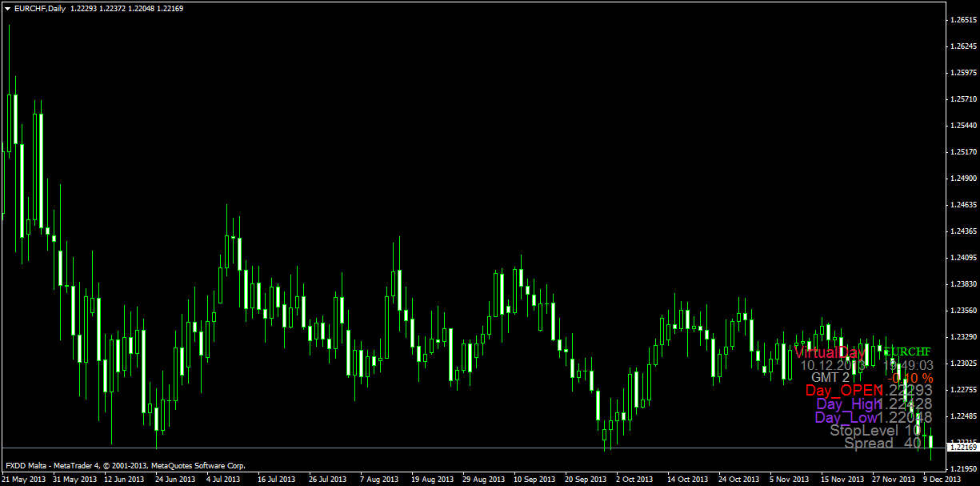Viewport: 980px width, 486px height.
Task: Click the orange -0.10 % change label
Action: click(x=912, y=377)
